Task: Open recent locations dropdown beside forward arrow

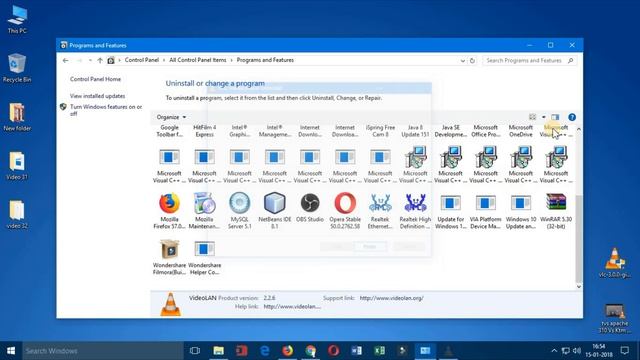Action: [x=90, y=60]
